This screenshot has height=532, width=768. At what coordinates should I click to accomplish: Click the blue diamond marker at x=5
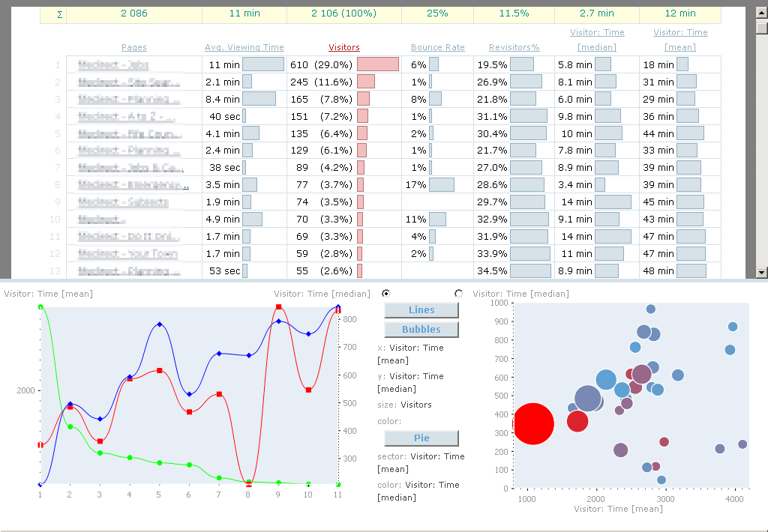(159, 324)
